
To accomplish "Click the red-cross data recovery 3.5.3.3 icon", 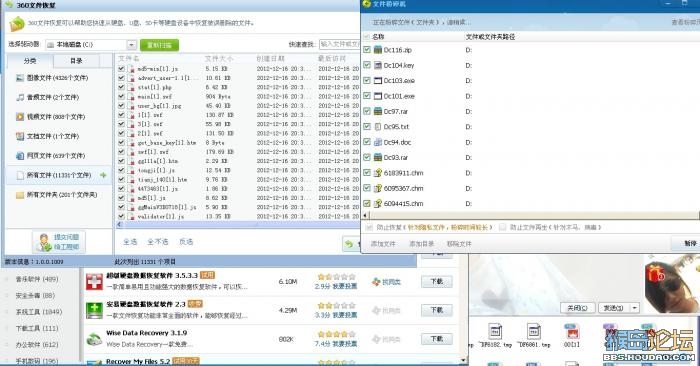I will point(94,282).
